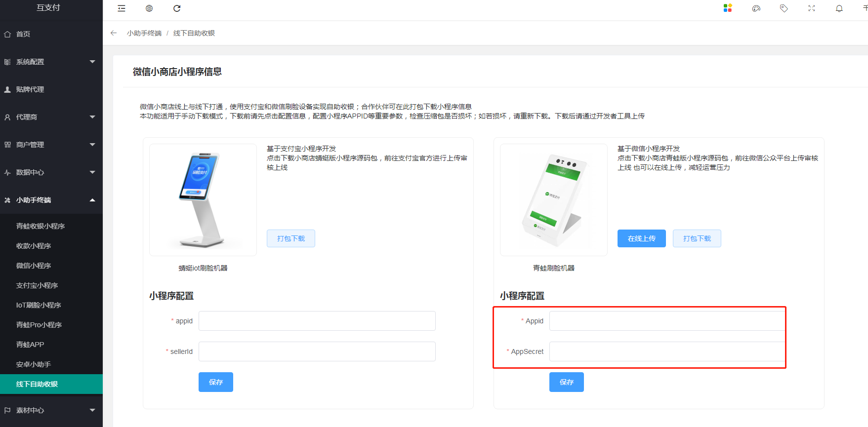868x427 pixels.
Task: Select 青蛙Pro小程序 submenu item
Action: [x=51, y=325]
